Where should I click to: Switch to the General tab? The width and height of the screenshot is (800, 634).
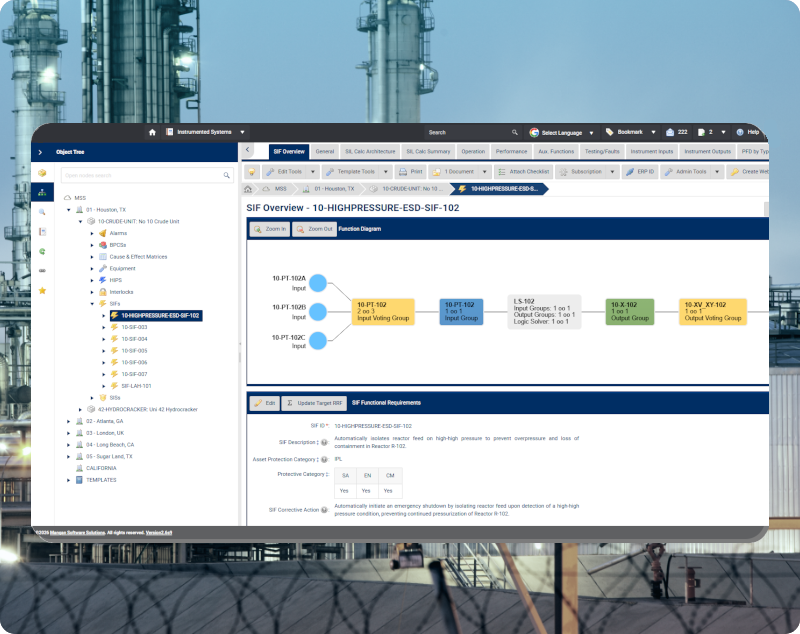coord(325,152)
